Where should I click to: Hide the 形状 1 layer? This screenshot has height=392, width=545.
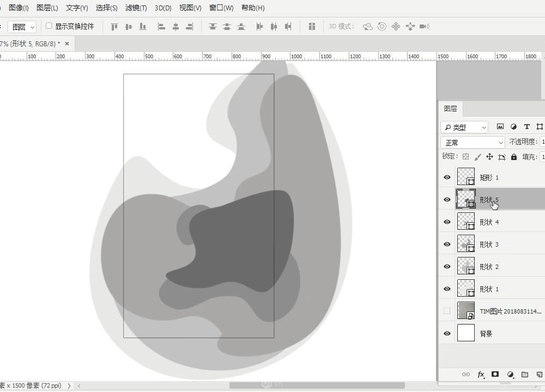click(x=447, y=289)
